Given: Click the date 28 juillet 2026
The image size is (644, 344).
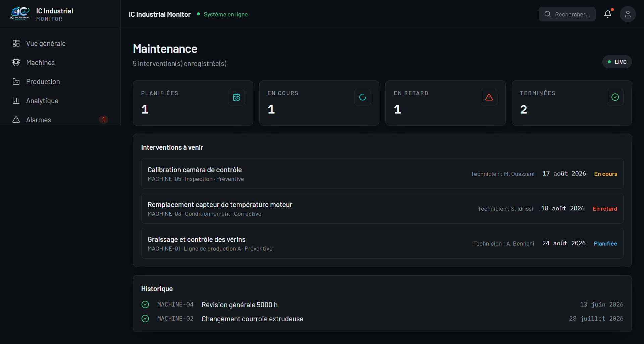Looking at the screenshot, I should [596, 319].
